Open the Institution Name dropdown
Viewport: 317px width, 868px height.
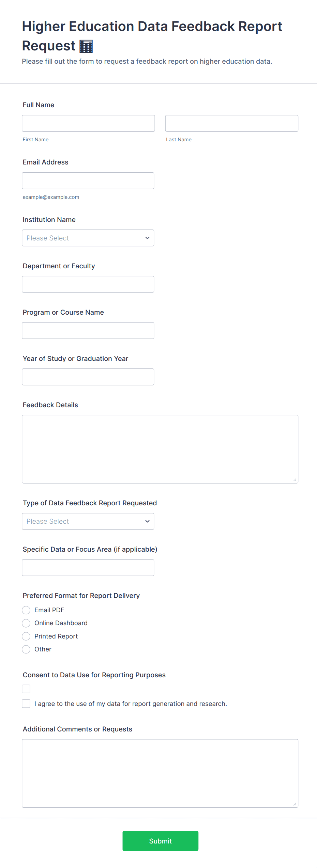tap(88, 238)
